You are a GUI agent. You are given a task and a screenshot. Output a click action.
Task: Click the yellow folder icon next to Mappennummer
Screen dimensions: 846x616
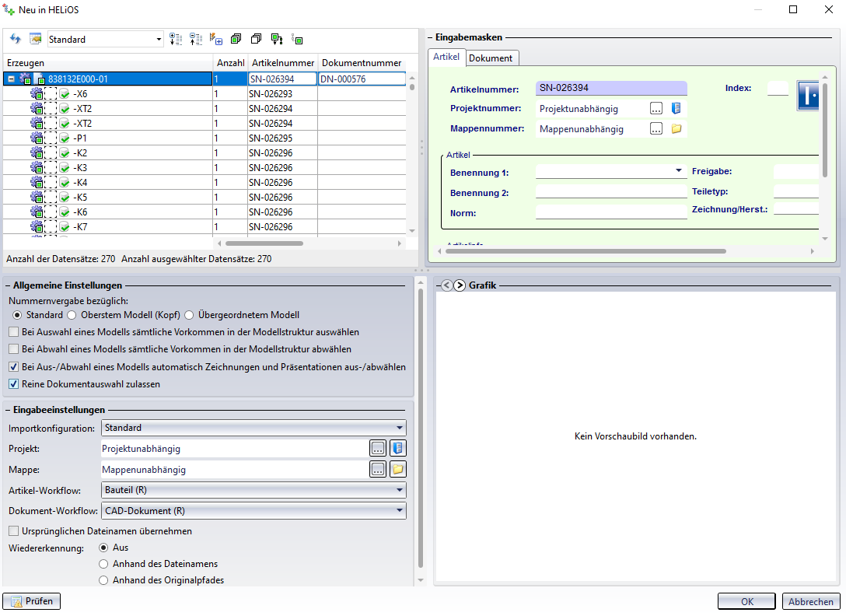(x=676, y=128)
